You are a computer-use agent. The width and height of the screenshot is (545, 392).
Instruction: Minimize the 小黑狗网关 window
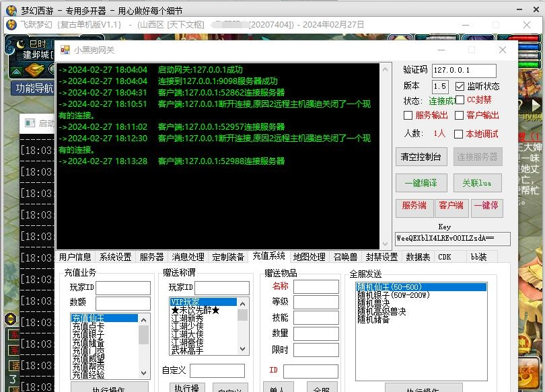coord(441,50)
